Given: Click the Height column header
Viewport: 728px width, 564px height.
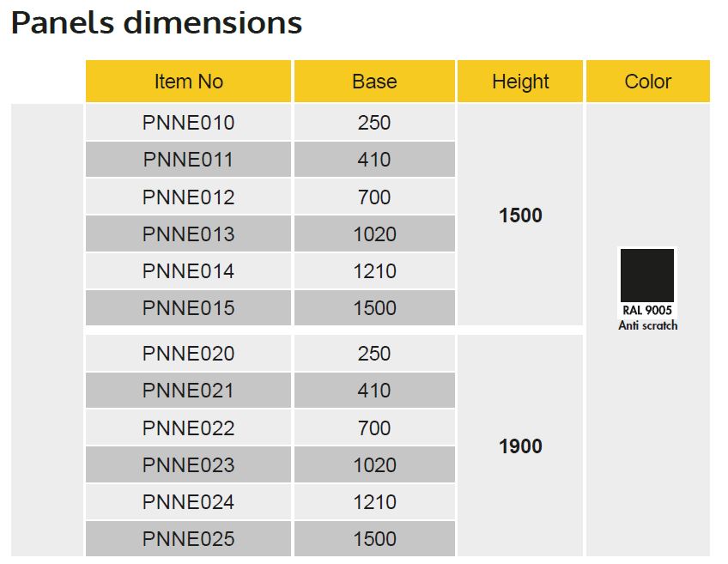Looking at the screenshot, I should tap(520, 82).
